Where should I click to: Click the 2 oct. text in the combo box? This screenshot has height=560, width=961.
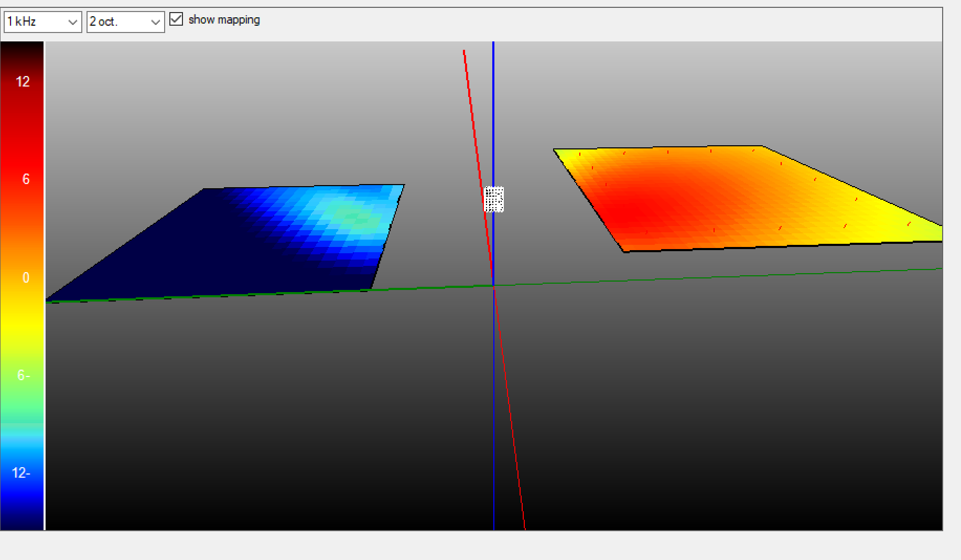click(x=104, y=22)
